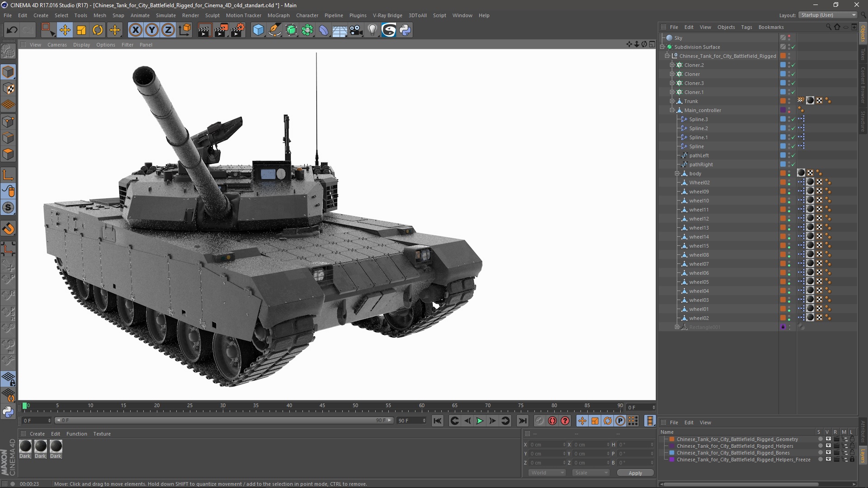Add a camera object

coord(356,30)
